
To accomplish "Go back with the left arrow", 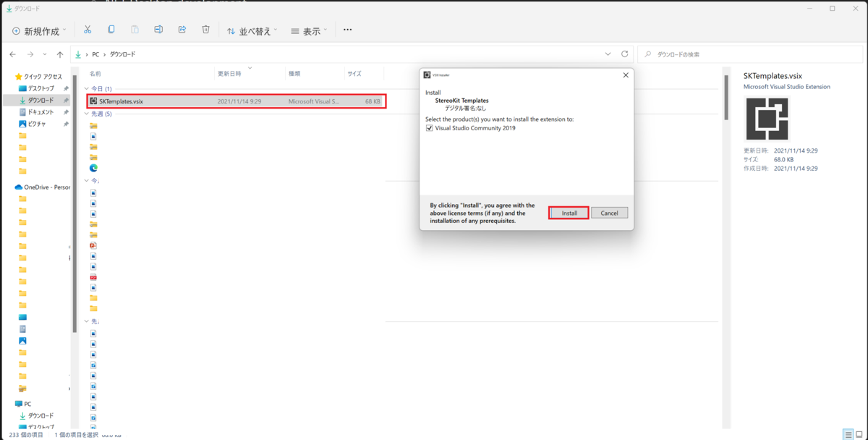I will [13, 54].
